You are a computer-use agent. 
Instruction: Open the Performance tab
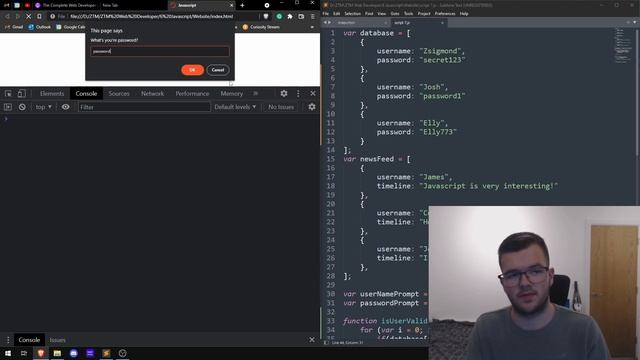point(192,93)
